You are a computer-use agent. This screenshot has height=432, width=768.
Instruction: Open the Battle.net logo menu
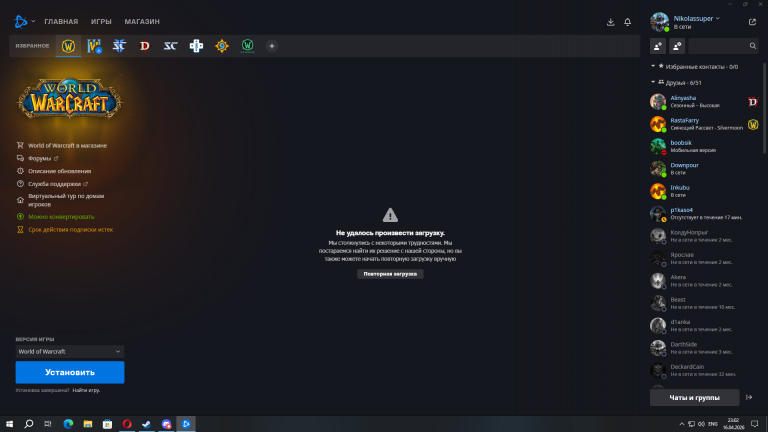point(21,22)
